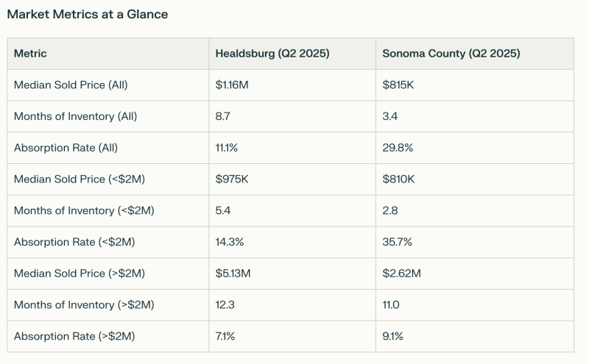Click the 12.3 months inventory value
Image resolution: width=589 pixels, height=364 pixels.
[x=225, y=304]
